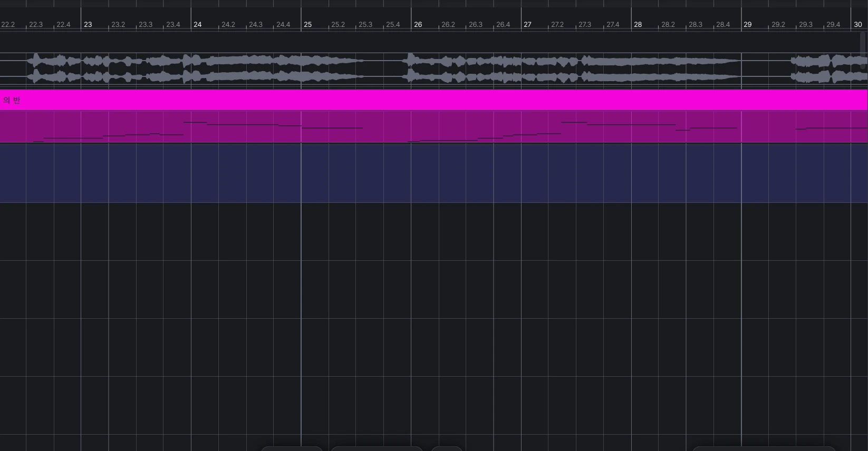
Task: Click the waveform starting near beat 29.3
Action: (829, 69)
